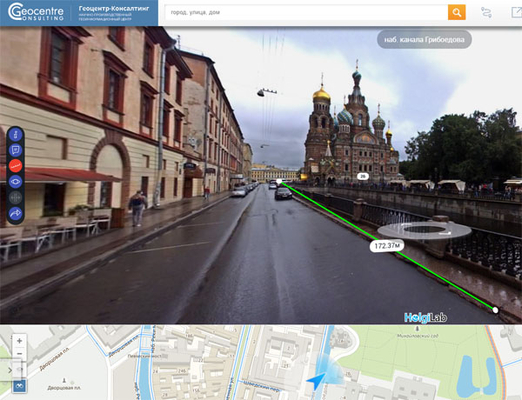The image size is (522, 400).
Task: Toggle the eye visibility icon in toolbar
Action: tap(15, 182)
